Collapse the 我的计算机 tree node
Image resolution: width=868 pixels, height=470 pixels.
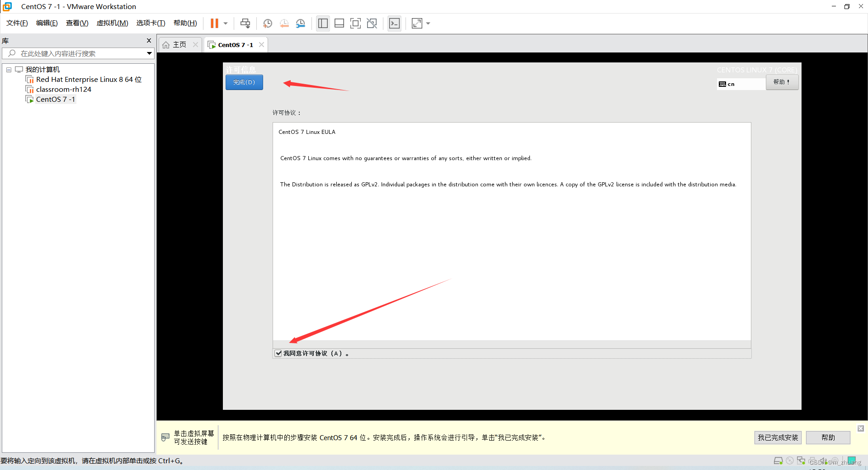9,70
